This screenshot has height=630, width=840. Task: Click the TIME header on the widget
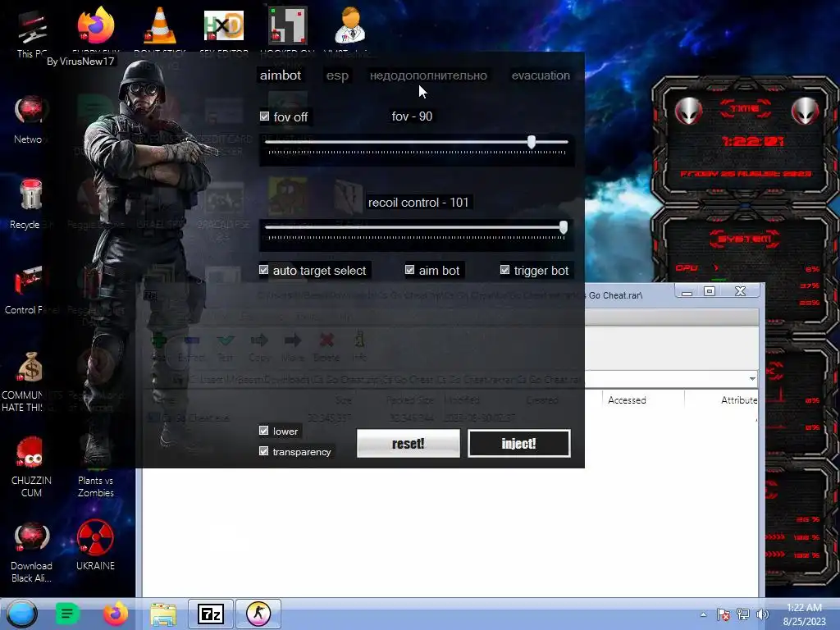(745, 109)
